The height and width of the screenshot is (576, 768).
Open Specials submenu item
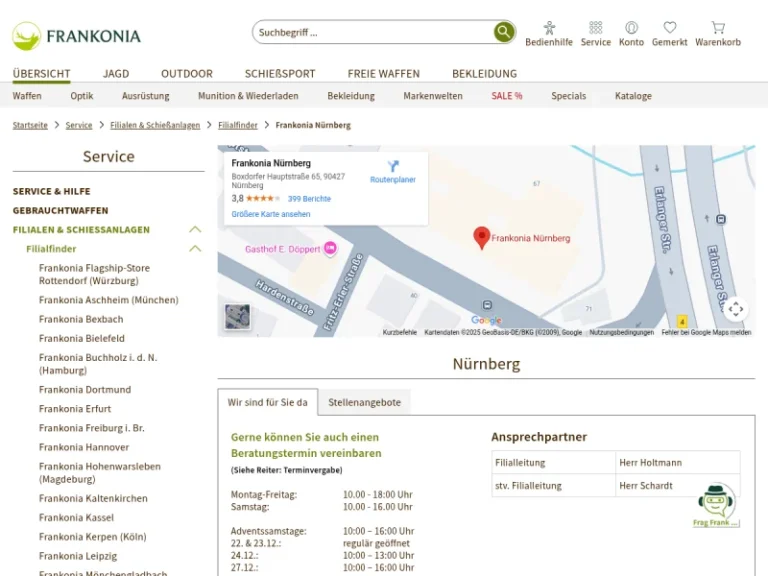click(x=569, y=96)
